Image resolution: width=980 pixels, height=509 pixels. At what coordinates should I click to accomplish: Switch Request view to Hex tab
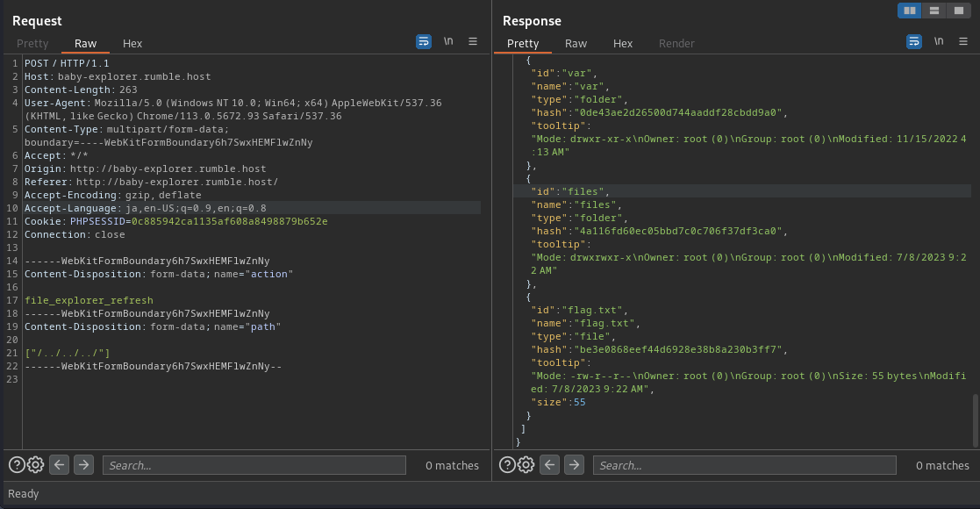[x=132, y=44]
